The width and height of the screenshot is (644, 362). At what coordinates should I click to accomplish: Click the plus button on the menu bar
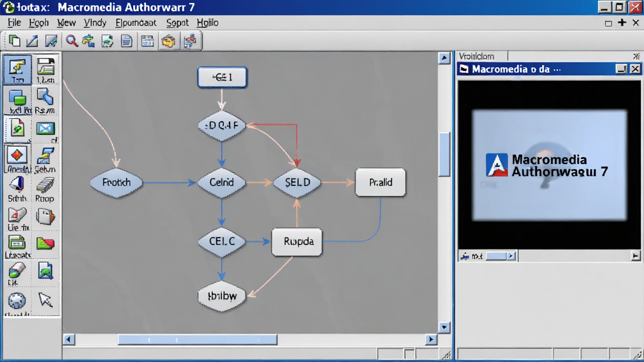[622, 23]
